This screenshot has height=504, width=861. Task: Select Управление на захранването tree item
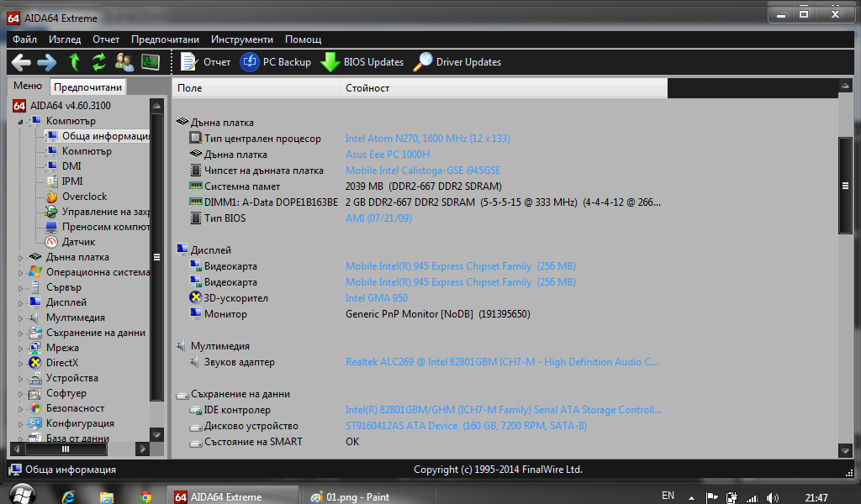point(105,212)
